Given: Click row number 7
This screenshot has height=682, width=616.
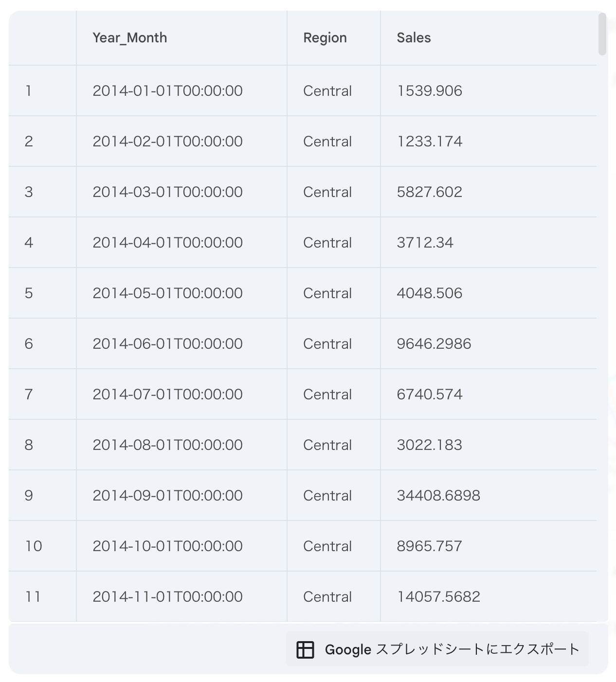Looking at the screenshot, I should pos(29,395).
